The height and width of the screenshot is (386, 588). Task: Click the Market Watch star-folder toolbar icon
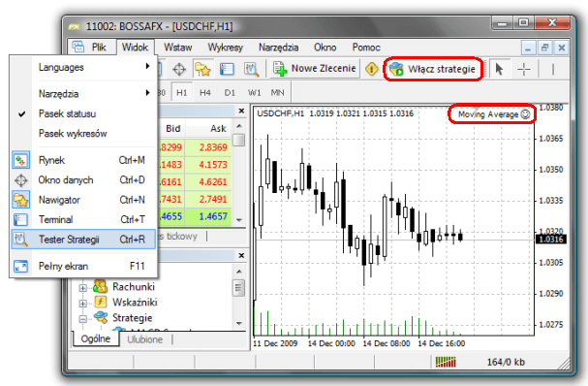coord(202,69)
